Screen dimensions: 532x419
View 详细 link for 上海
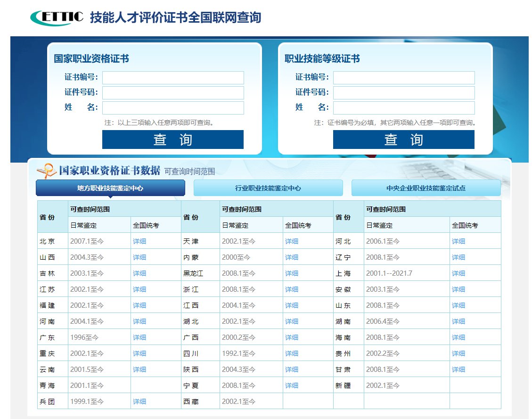point(458,273)
